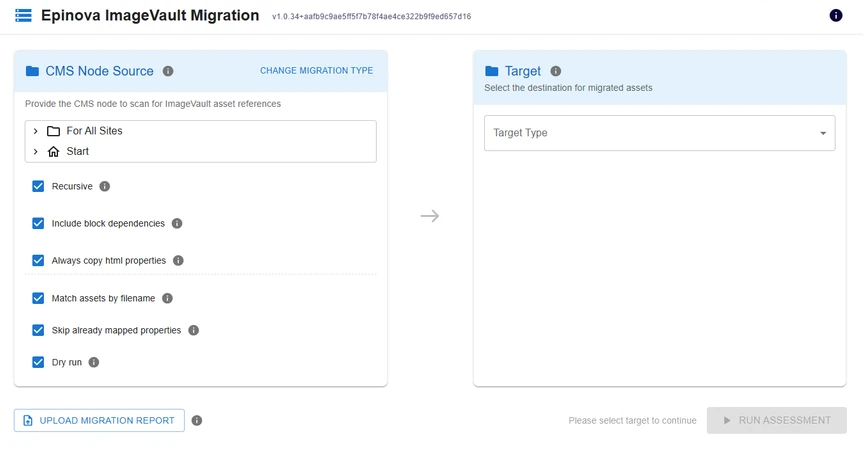864x462 pixels.
Task: Toggle Always copy html properties checkbox
Action: point(38,260)
